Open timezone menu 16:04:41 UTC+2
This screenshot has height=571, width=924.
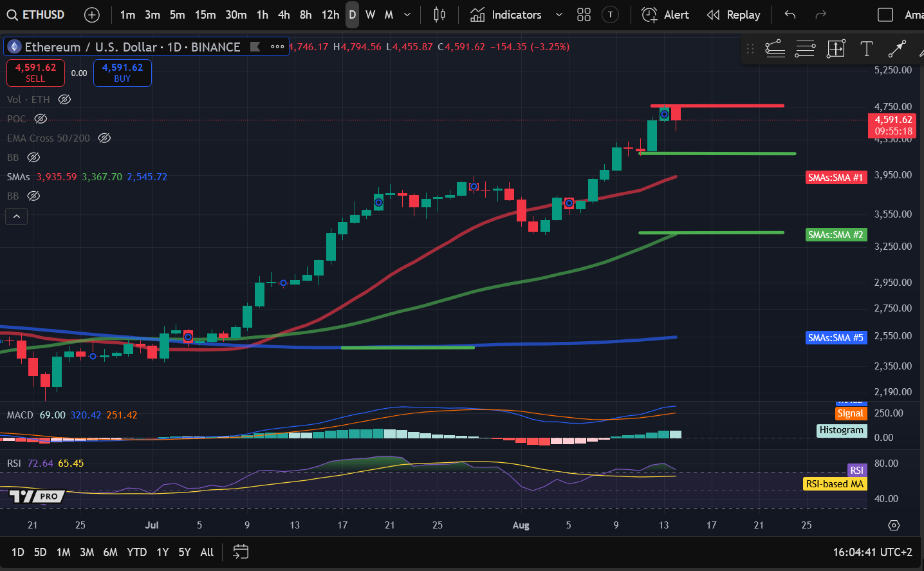(873, 552)
